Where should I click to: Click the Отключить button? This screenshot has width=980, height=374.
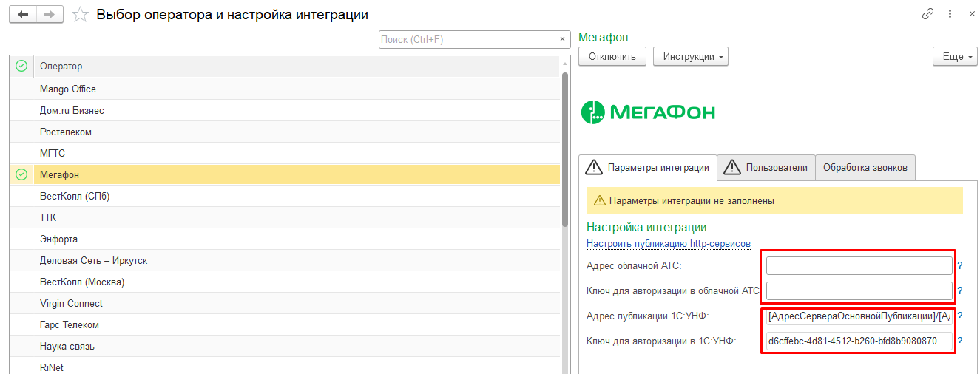[x=612, y=56]
